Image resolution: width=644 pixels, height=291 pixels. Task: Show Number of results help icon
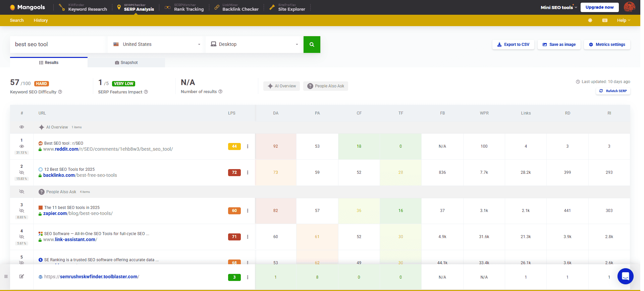(x=220, y=91)
